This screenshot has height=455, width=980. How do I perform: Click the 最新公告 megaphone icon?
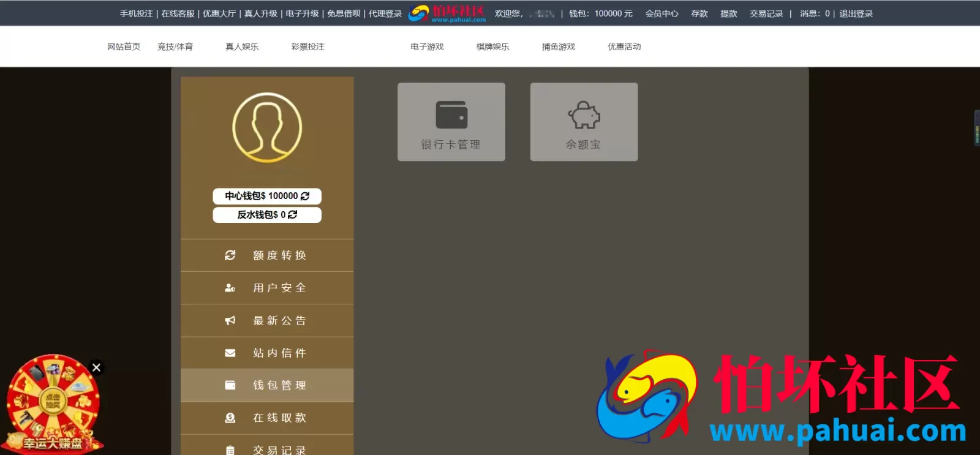[230, 320]
